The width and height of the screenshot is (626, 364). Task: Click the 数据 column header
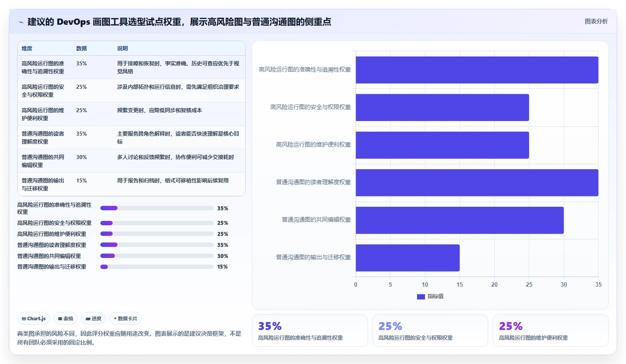[x=81, y=49]
